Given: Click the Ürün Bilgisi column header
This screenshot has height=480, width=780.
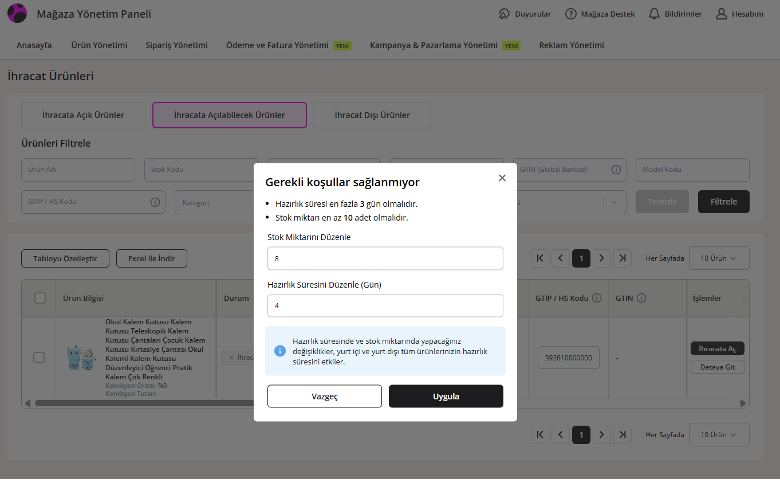Looking at the screenshot, I should point(83,298).
